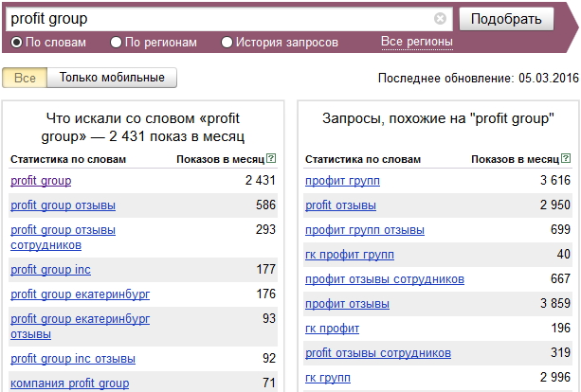This screenshot has height=392, width=581.
Task: Click the Подобрать button
Action: (506, 19)
